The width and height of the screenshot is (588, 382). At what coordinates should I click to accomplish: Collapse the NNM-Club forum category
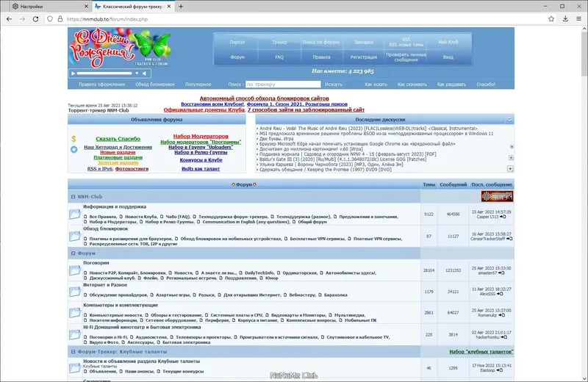73,196
